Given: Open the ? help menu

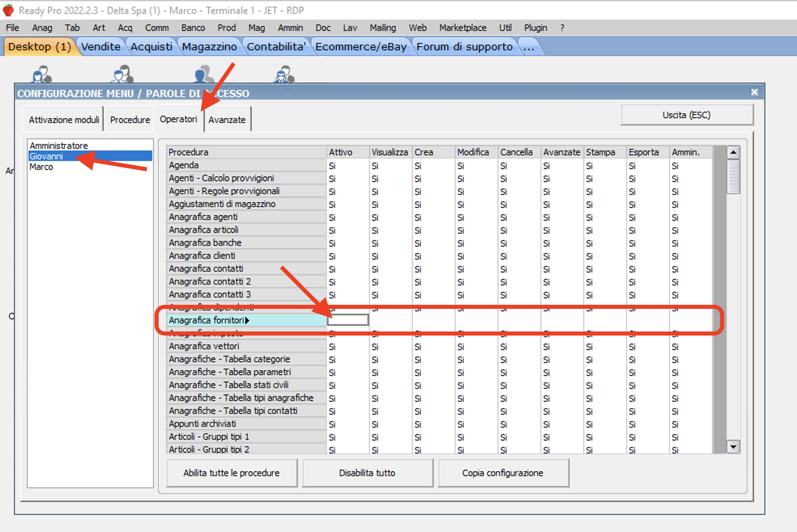Looking at the screenshot, I should pyautogui.click(x=562, y=27).
